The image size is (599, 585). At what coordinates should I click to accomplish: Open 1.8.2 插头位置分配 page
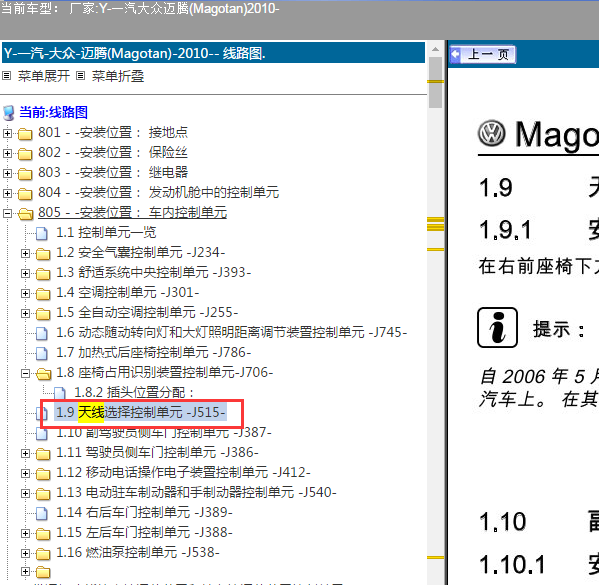tap(134, 392)
